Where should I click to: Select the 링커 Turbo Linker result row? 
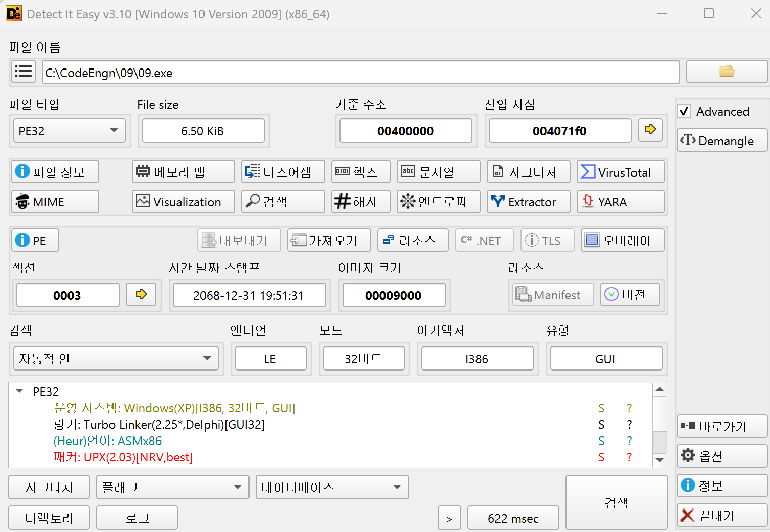pyautogui.click(x=331, y=424)
